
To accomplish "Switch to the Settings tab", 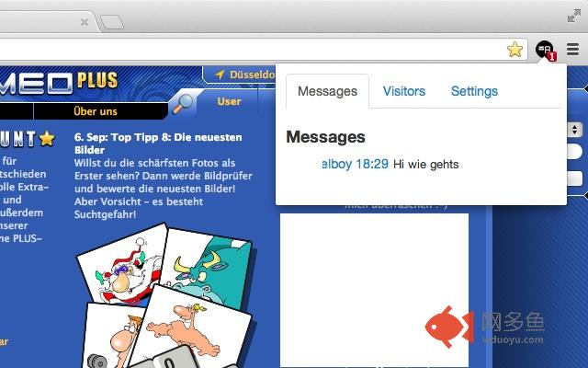I will 474,91.
